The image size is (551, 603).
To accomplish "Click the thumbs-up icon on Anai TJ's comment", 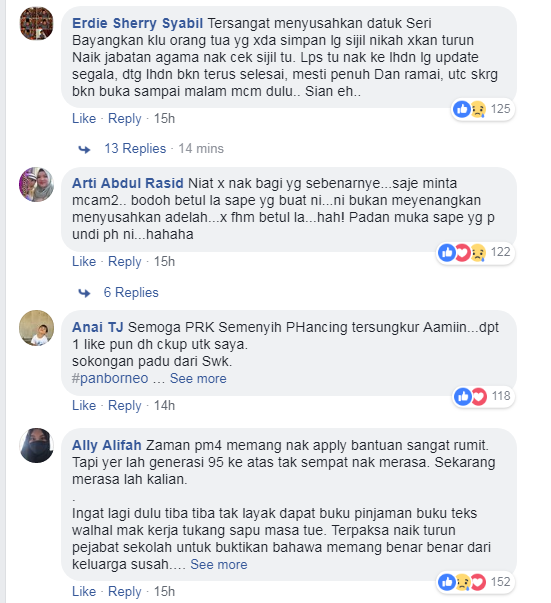I will 463,396.
